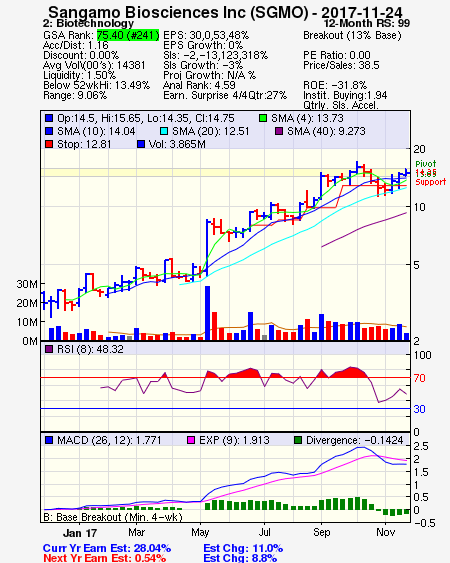Image resolution: width=450 pixels, height=563 pixels.
Task: Click the purple SMA (40) legend swatch
Action: click(x=279, y=131)
